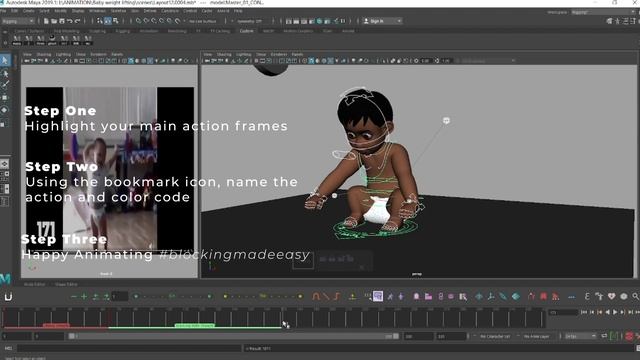Click play forwards button
The width and height of the screenshot is (640, 360).
[x=615, y=312]
